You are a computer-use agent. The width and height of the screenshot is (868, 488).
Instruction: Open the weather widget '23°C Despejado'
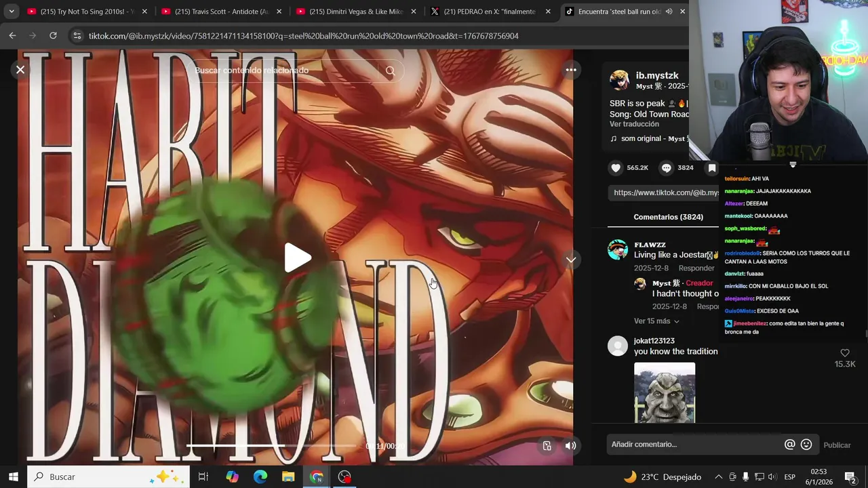point(662,476)
